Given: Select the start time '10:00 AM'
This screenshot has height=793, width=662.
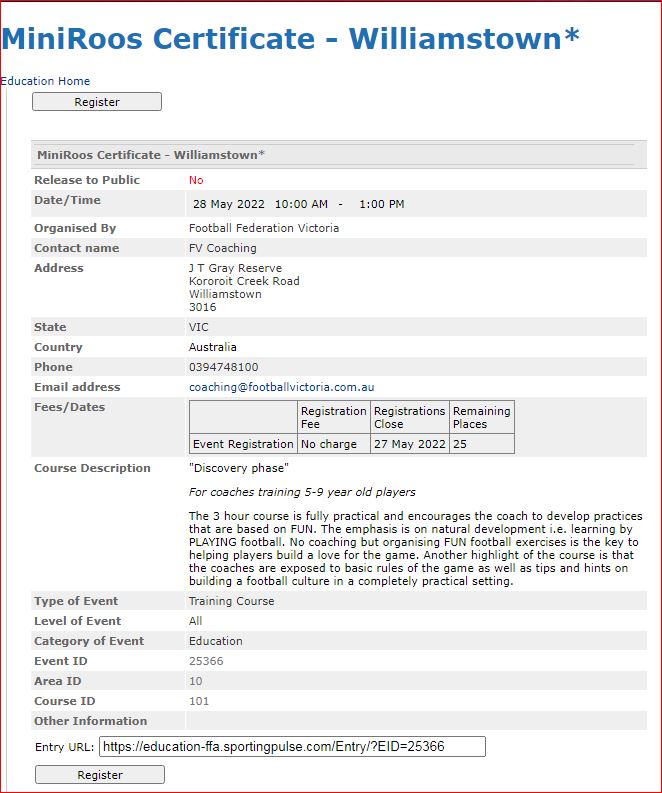Looking at the screenshot, I should (301, 204).
